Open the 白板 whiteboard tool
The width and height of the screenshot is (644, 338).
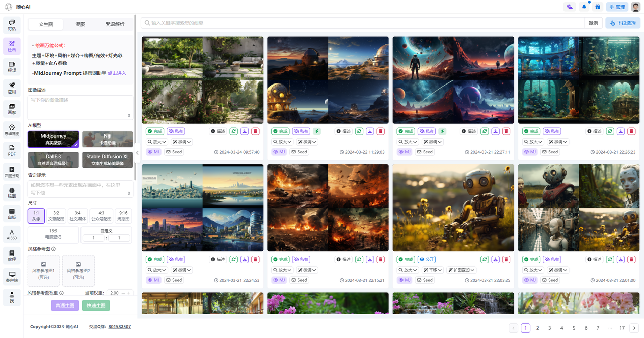click(12, 213)
